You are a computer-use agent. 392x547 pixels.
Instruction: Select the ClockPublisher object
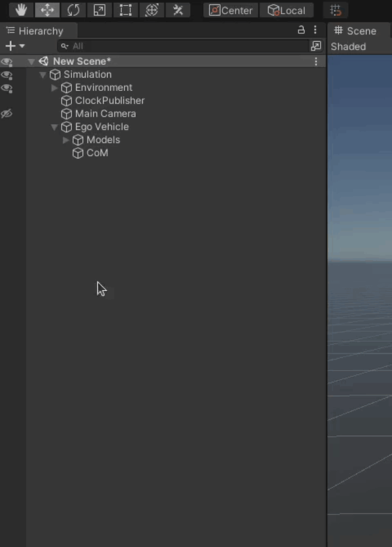[x=110, y=101]
